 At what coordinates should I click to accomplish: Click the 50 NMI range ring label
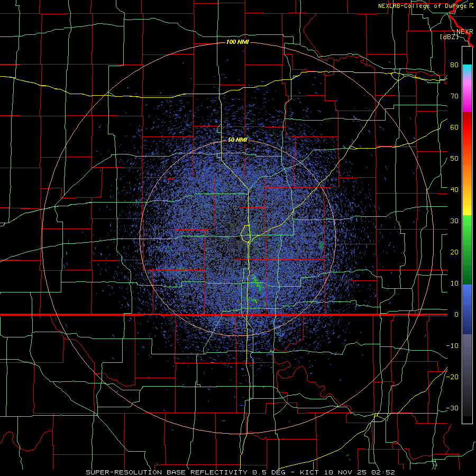[x=237, y=140]
